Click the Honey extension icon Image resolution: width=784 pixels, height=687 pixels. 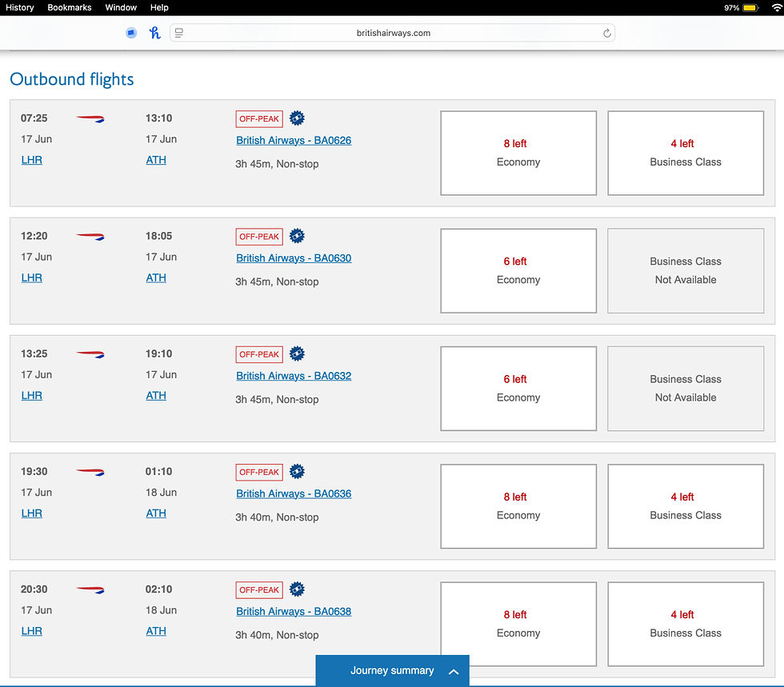pos(155,33)
